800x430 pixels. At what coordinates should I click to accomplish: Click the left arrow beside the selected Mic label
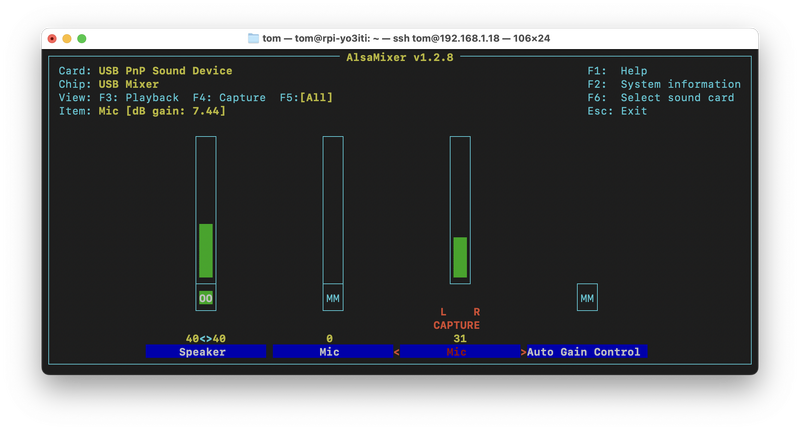[x=396, y=352]
